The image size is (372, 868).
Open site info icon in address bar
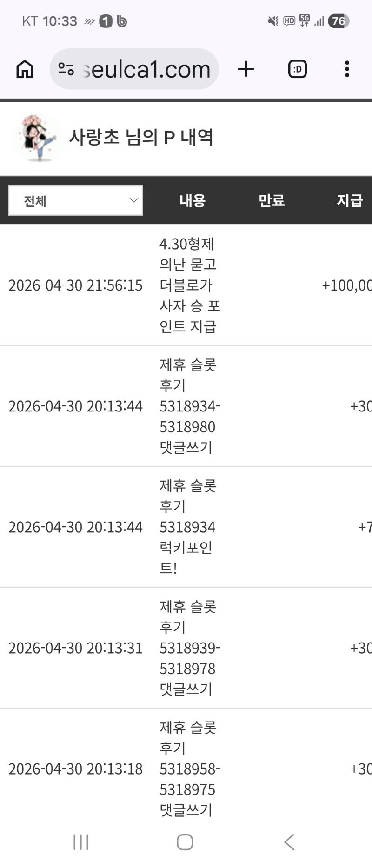66,69
